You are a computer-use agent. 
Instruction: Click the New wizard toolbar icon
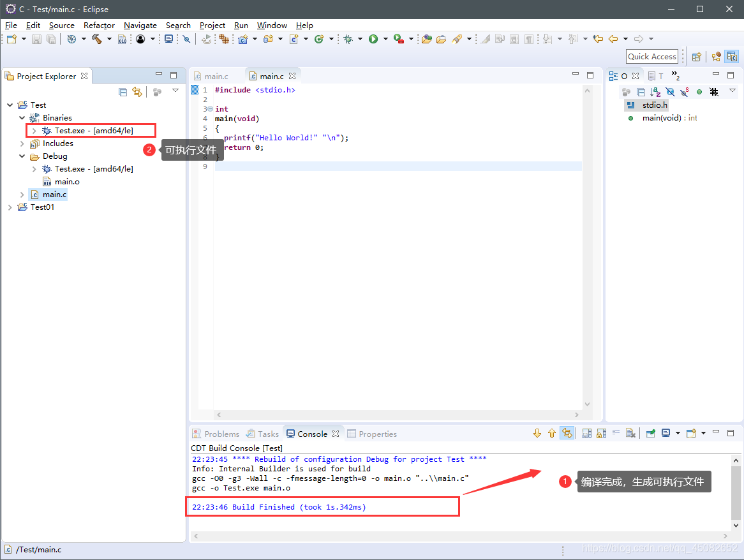click(x=11, y=39)
